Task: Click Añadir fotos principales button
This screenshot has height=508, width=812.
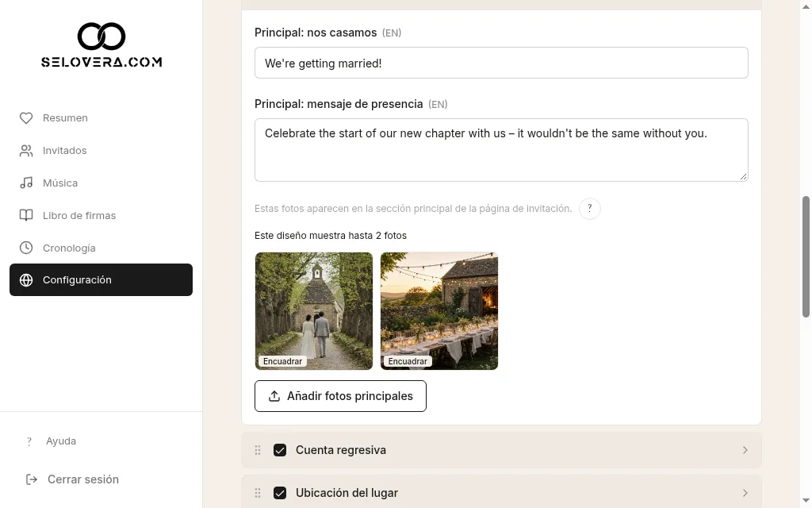Action: [340, 396]
